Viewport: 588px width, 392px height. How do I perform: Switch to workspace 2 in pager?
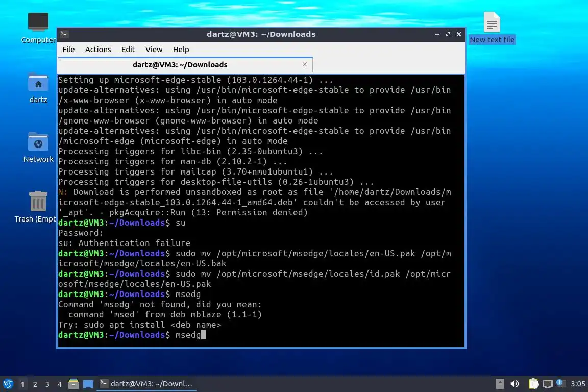[x=35, y=384]
